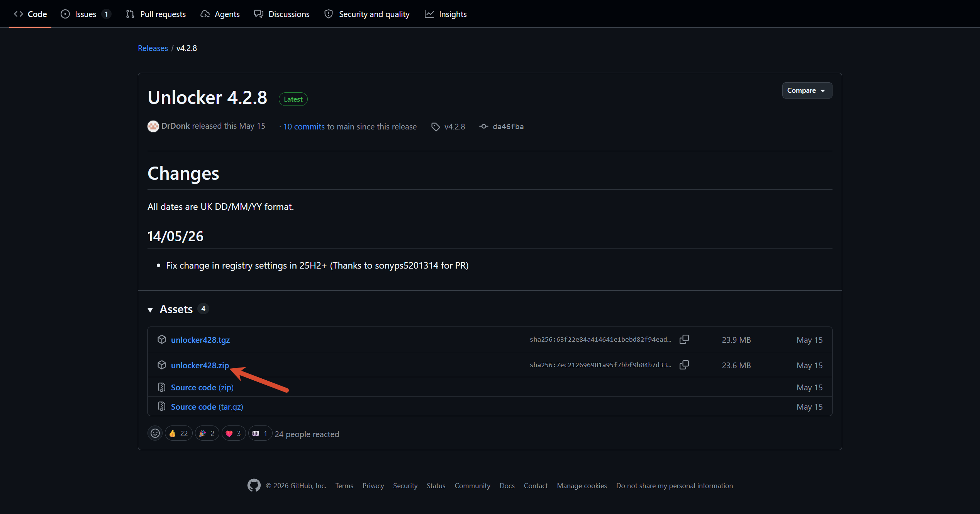The width and height of the screenshot is (980, 514).
Task: Click the Releases breadcrumb link
Action: (153, 48)
